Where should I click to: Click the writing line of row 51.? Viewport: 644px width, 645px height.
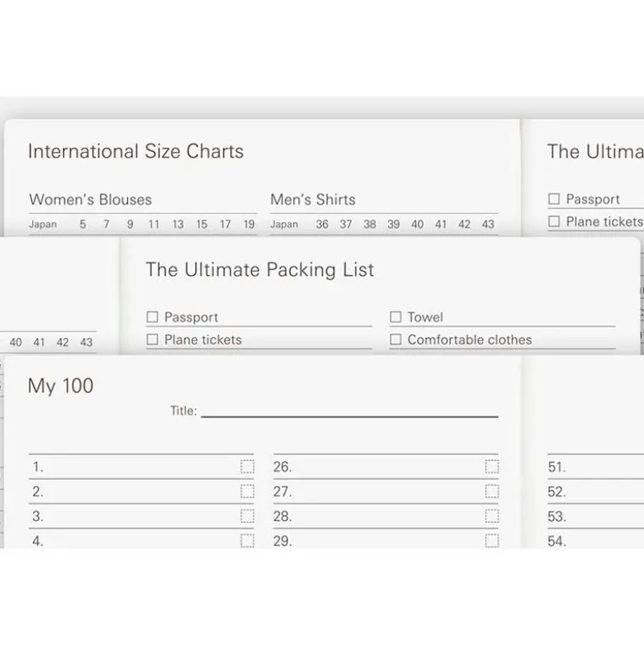click(x=596, y=467)
